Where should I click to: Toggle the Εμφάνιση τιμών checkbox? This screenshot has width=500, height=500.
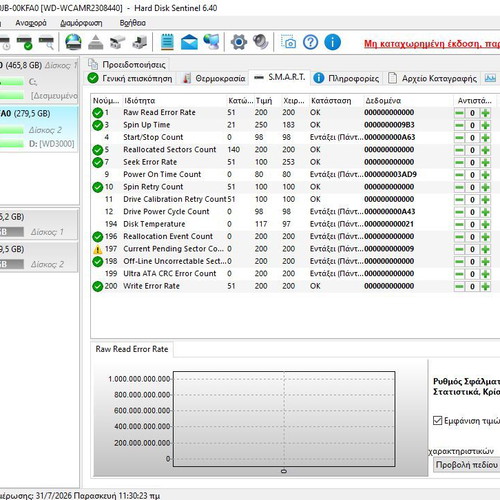coord(437,420)
